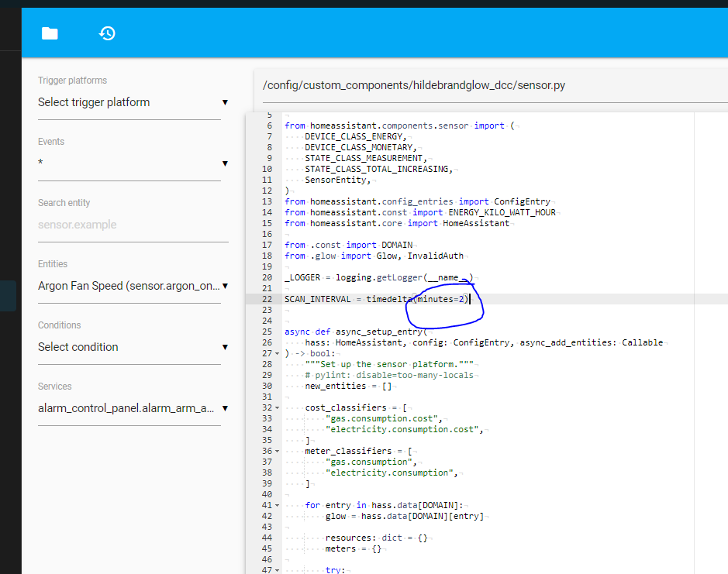This screenshot has width=728, height=574.
Task: Click SensorEntity on line 11
Action: point(336,180)
